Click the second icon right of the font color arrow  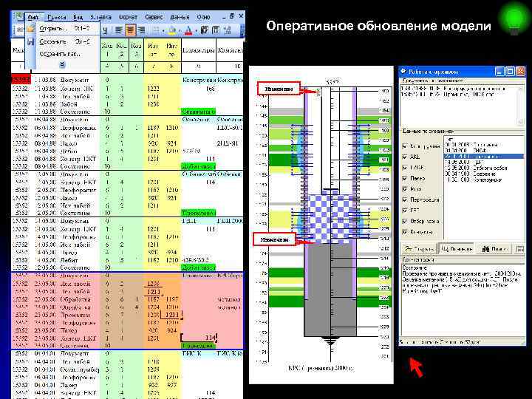[216, 30]
